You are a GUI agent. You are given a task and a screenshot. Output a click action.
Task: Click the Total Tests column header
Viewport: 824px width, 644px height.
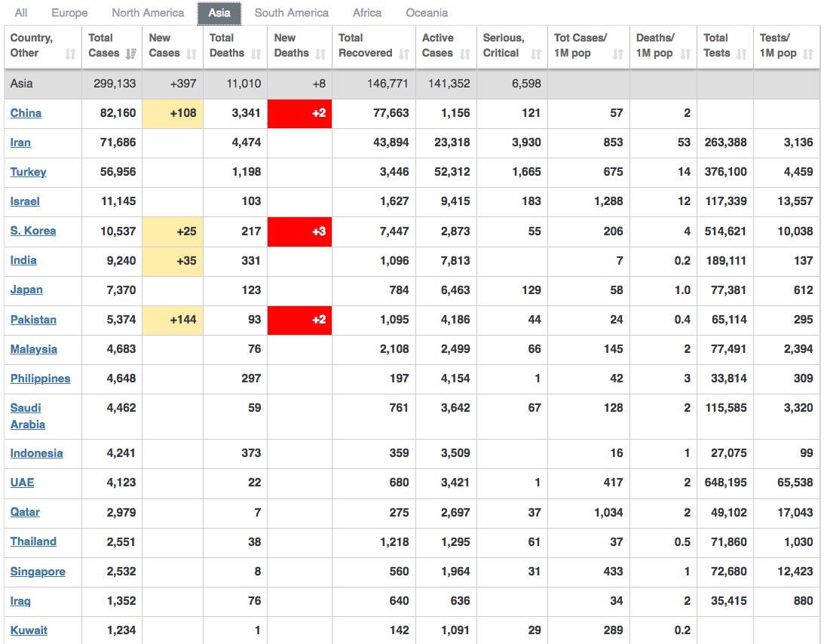pos(716,45)
